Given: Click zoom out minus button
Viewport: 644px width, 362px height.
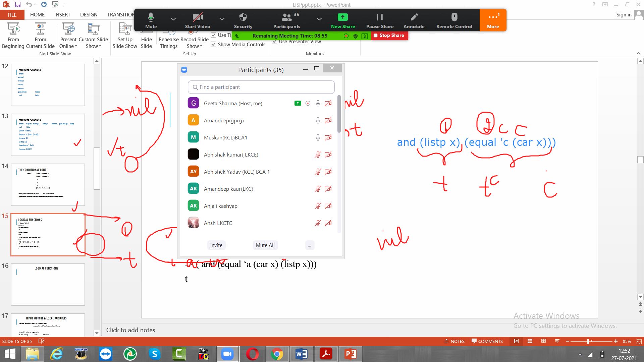Looking at the screenshot, I should (568, 341).
